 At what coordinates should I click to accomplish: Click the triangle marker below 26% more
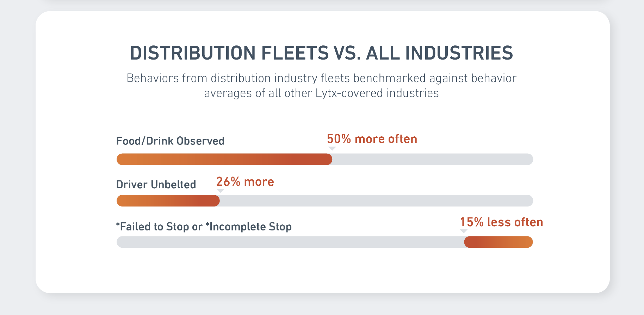click(x=220, y=191)
